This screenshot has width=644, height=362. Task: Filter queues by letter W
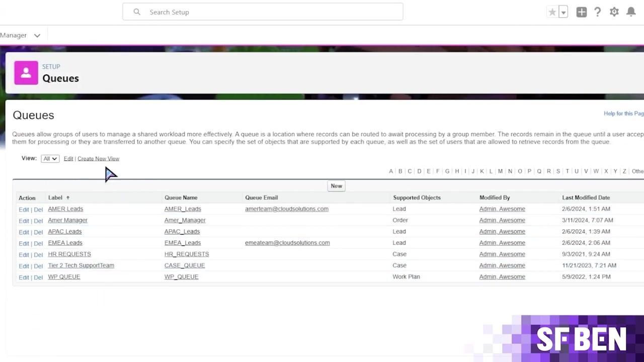(596, 171)
